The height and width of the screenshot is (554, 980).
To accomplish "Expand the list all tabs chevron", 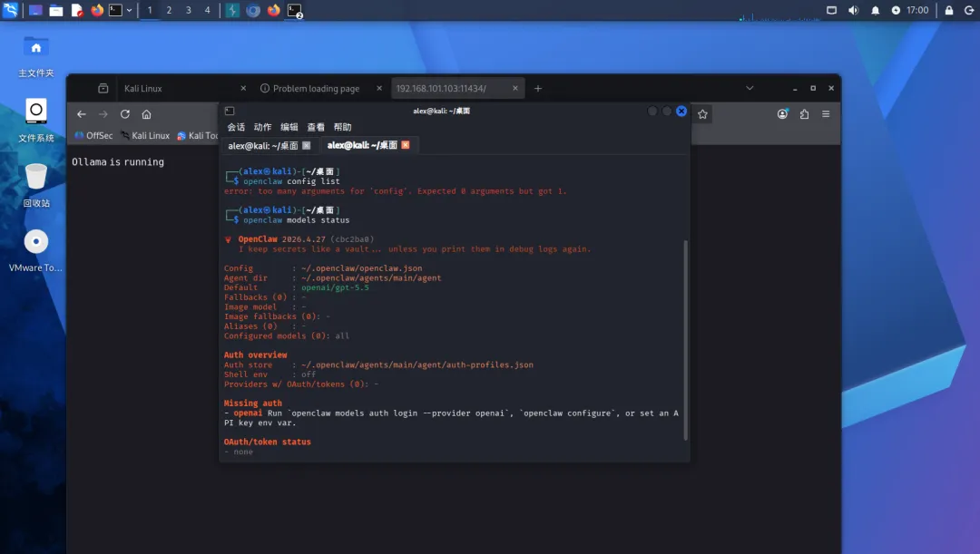I will coord(750,88).
